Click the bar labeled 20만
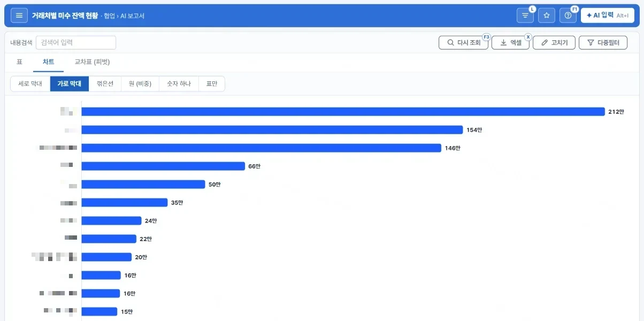644x321 pixels. (106, 257)
